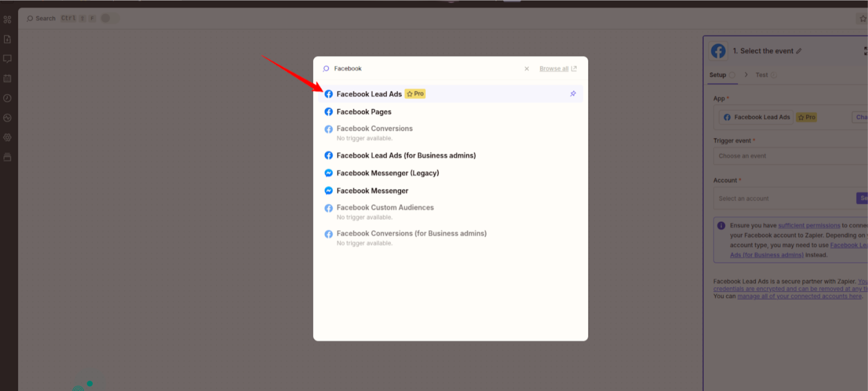Pin the Facebook Lead Ads result

(573, 94)
